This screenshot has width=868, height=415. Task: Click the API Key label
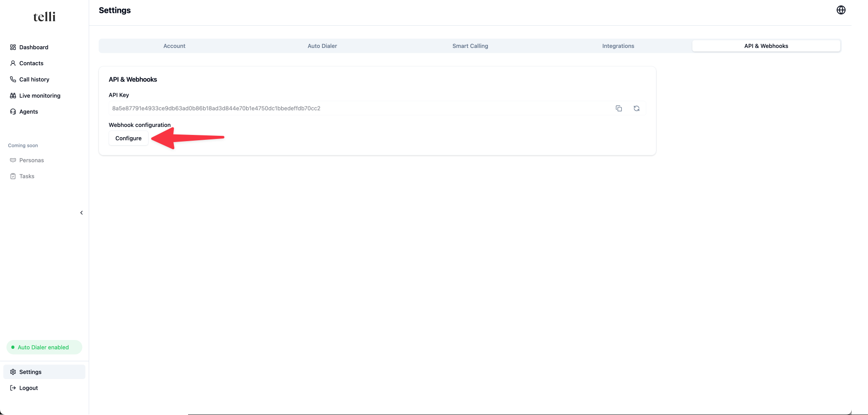coord(119,95)
